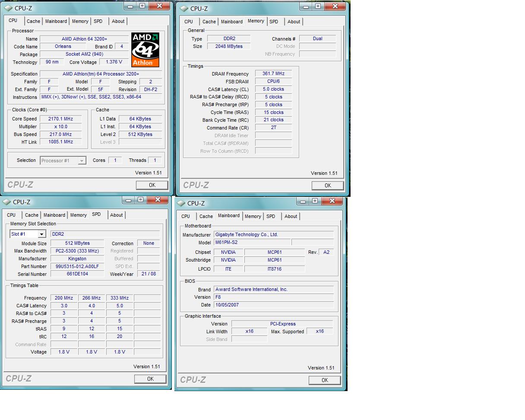
Task: Click the A2 chipset revision value
Action: point(326,252)
